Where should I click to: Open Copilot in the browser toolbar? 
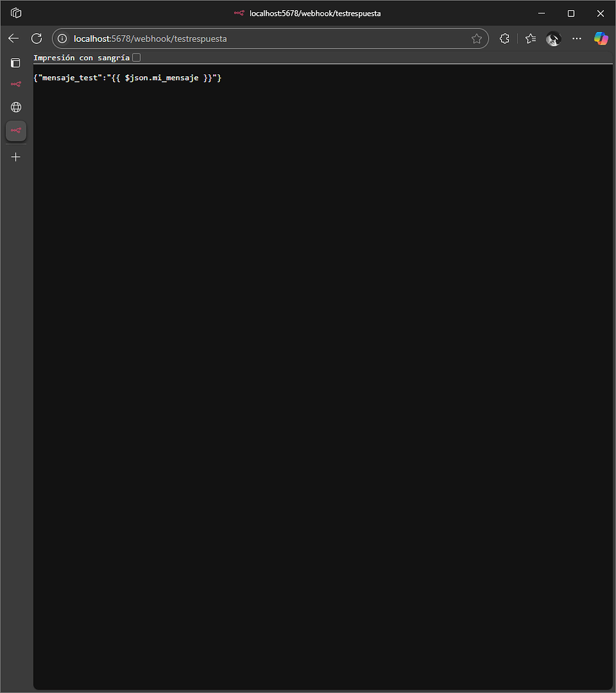coord(601,39)
